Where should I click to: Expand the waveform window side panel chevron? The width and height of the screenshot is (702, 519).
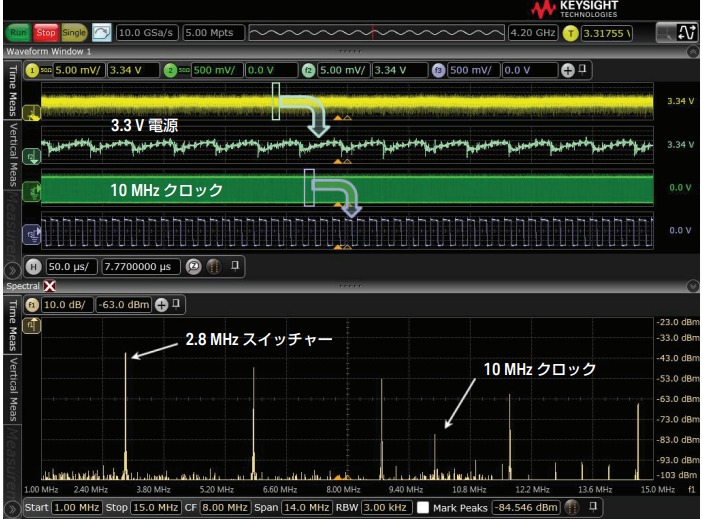pos(12,267)
